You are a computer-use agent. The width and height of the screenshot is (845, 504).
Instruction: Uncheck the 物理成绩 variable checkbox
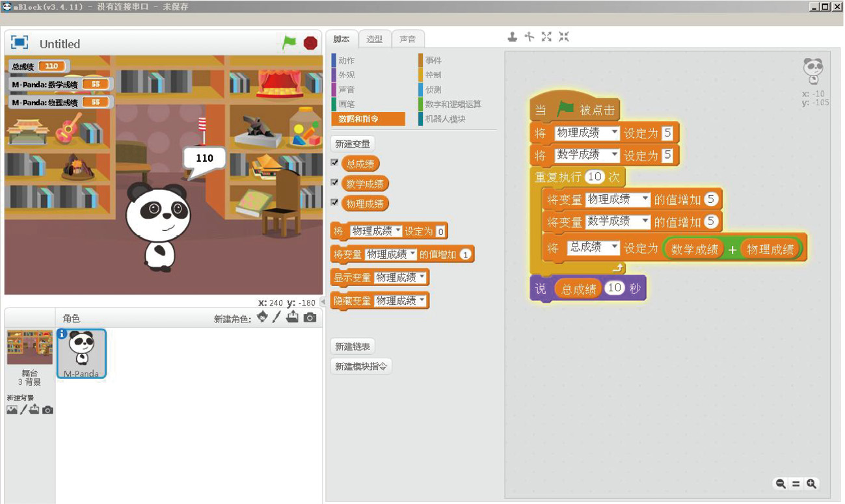334,203
